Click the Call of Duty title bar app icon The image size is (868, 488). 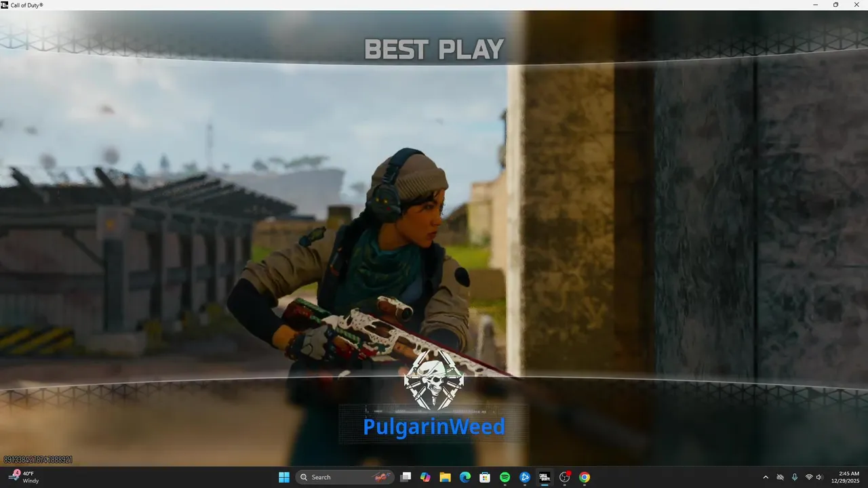click(x=5, y=5)
